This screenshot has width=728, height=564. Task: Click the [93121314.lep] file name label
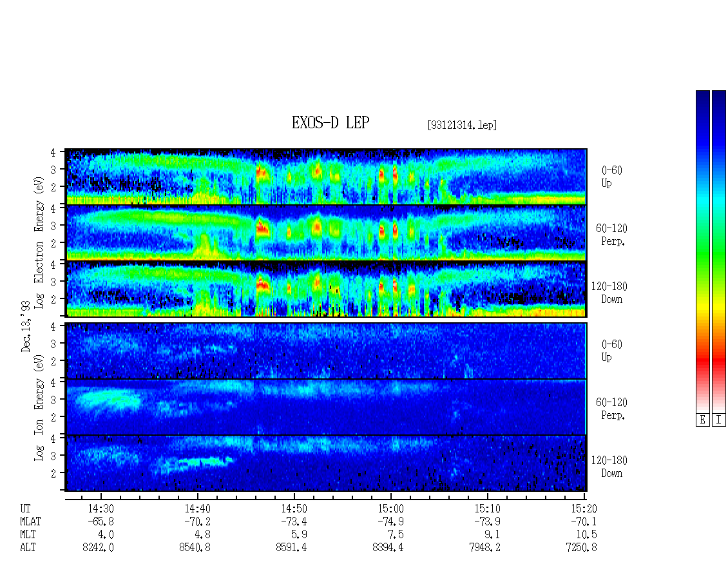pyautogui.click(x=462, y=125)
